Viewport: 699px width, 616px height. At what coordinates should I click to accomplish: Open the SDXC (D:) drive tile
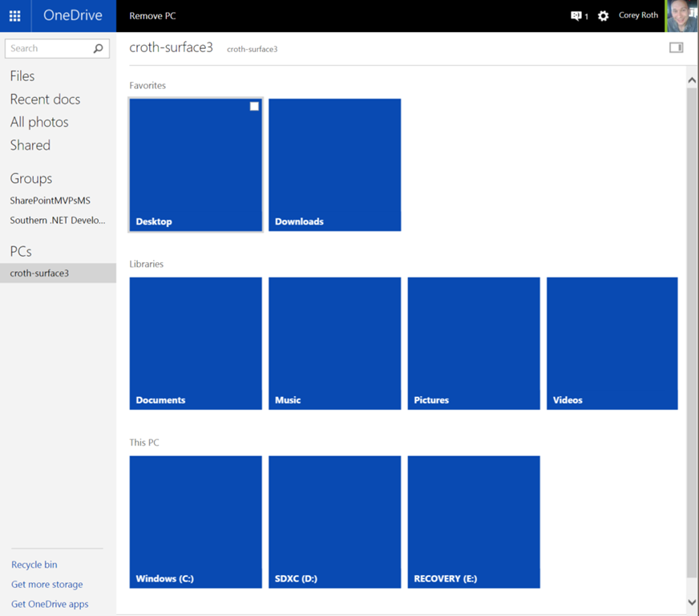pyautogui.click(x=335, y=522)
